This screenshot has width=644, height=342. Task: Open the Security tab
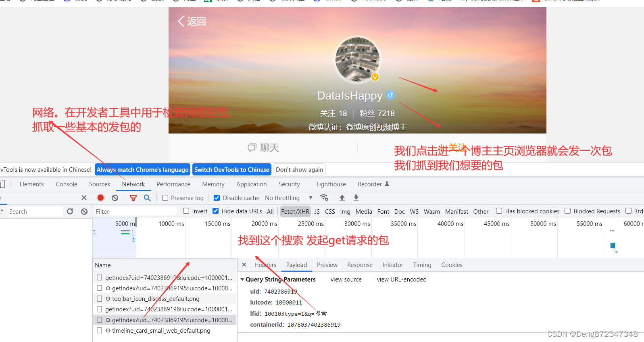tap(289, 184)
